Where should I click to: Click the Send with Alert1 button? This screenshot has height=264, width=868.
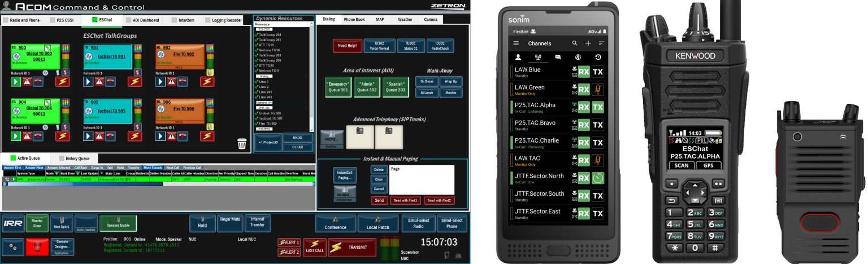point(406,200)
